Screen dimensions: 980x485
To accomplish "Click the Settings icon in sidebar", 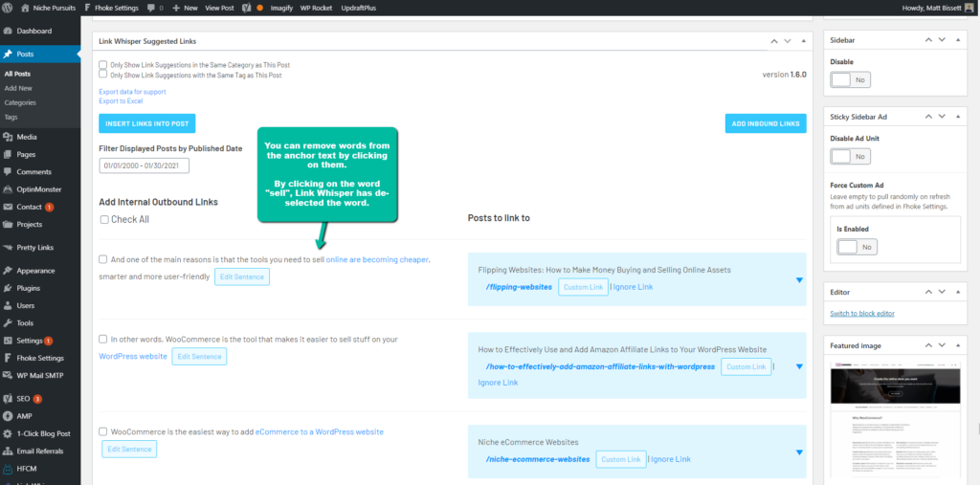I will pyautogui.click(x=8, y=341).
